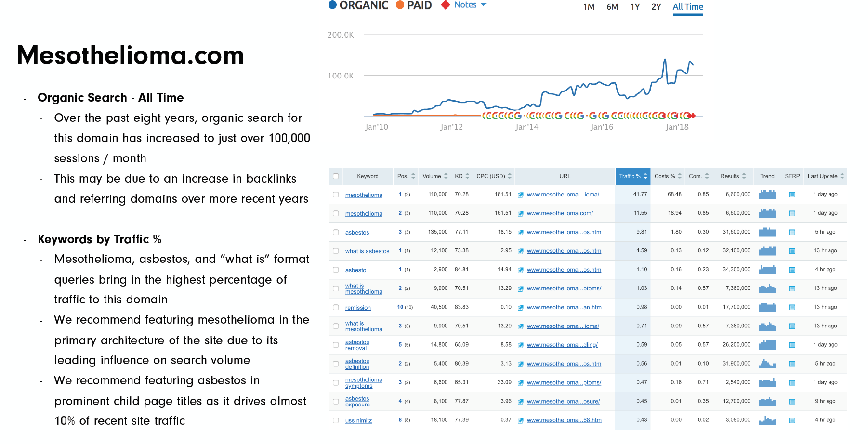868x444 pixels.
Task: Click external link icon for asbestos exposure URL
Action: click(x=521, y=402)
